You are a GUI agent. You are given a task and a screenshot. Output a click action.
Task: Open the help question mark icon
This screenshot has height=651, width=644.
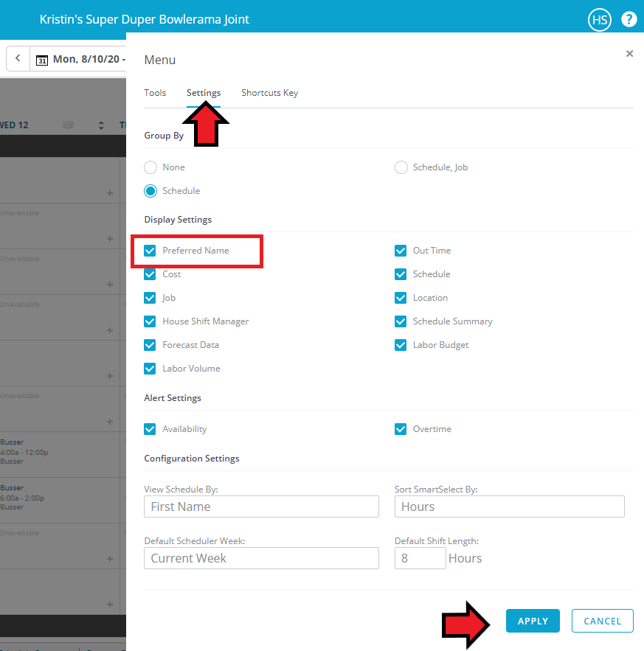[629, 20]
